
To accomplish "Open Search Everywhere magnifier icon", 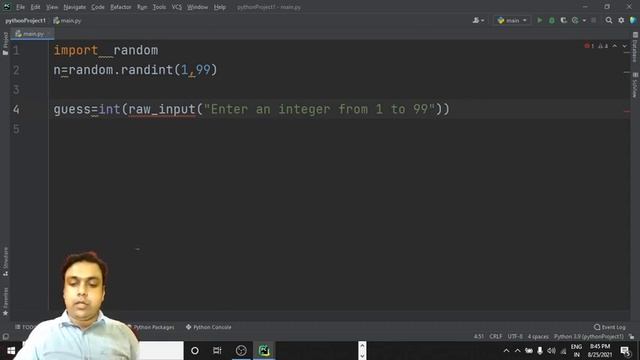I will coord(609,20).
